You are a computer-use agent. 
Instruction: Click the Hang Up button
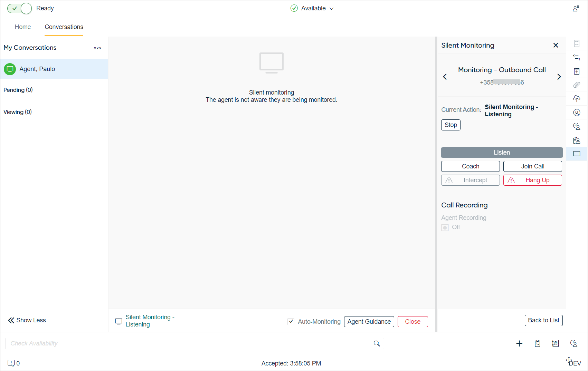click(532, 180)
